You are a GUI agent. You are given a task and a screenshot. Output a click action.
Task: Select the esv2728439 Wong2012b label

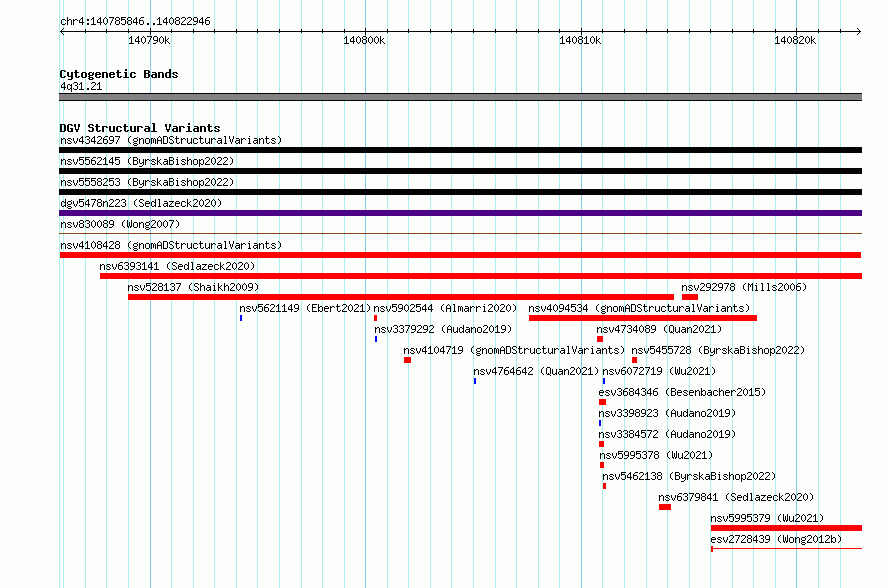(x=776, y=539)
